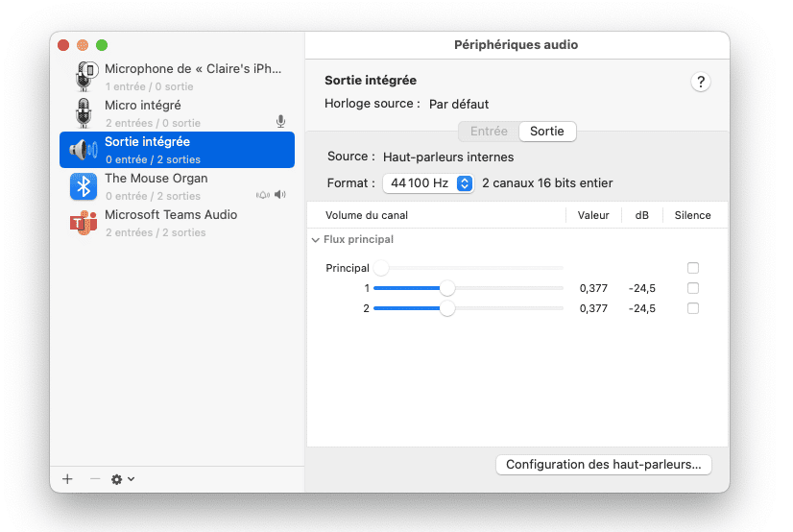Viewport: 793px width, 532px height.
Task: Click the Bluetooth icon for The Mouse Organ
Action: click(x=84, y=186)
